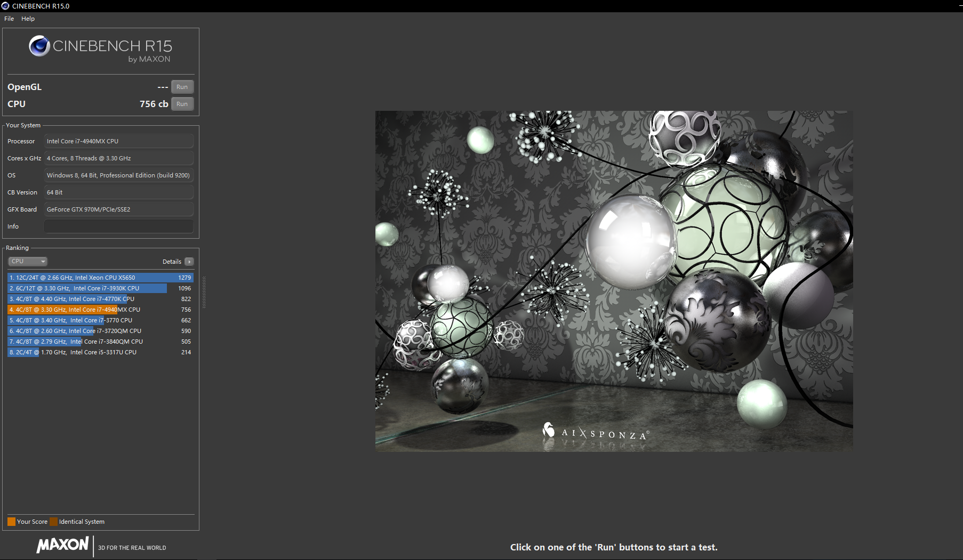The width and height of the screenshot is (963, 560).
Task: Click the 1096 score value
Action: pos(184,288)
